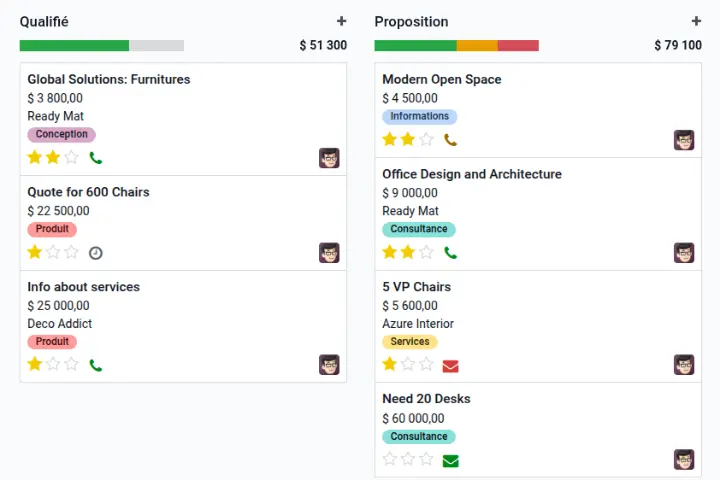
Task: Click red segment of Proposition progress bar
Action: tap(518, 45)
